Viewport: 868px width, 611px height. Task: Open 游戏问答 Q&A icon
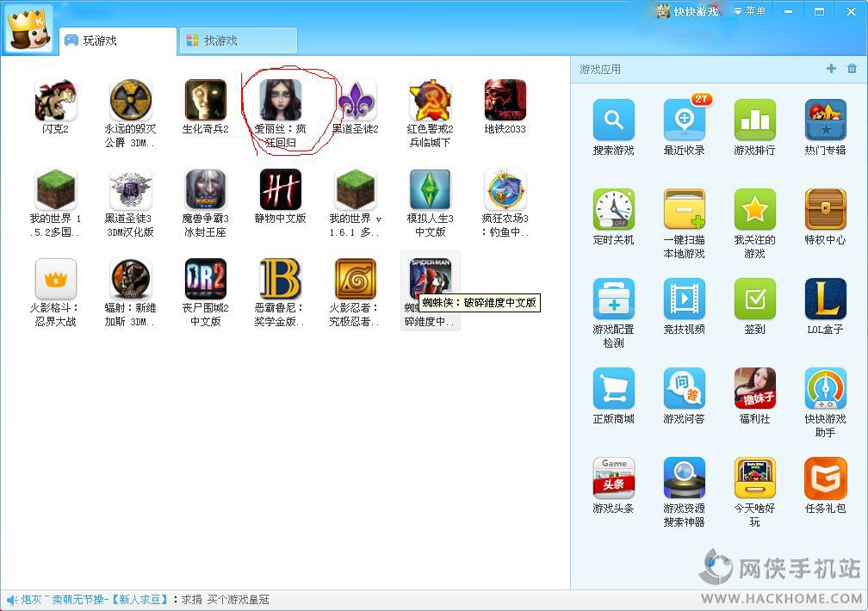[685, 388]
